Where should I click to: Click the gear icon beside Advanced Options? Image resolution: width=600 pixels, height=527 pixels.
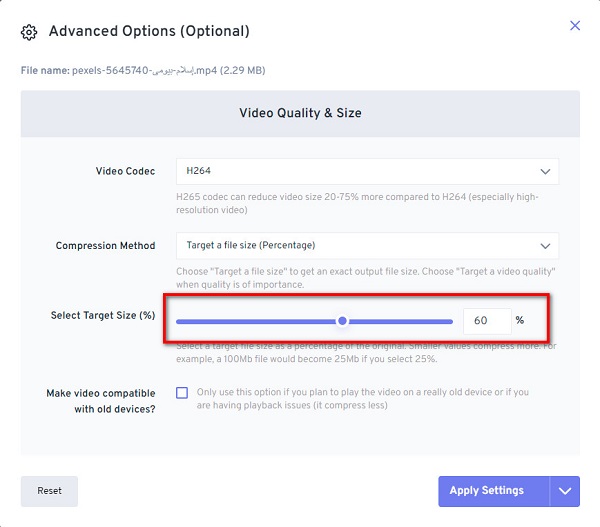[x=29, y=32]
